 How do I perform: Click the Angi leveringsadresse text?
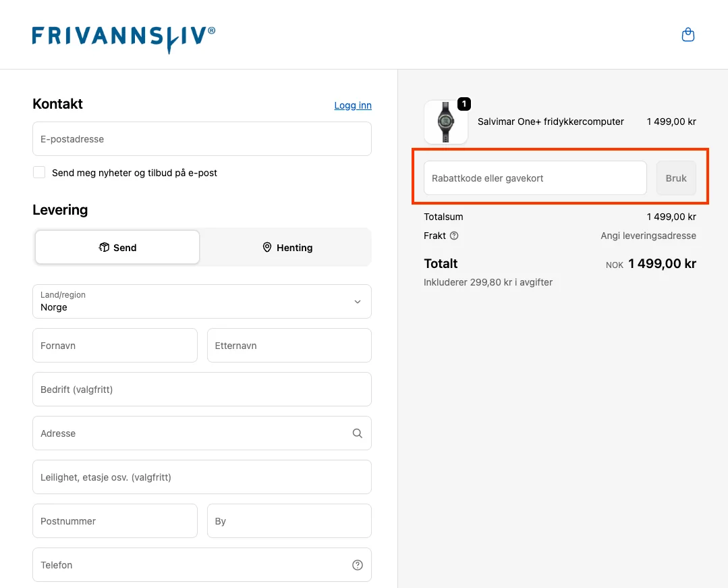[x=648, y=236]
